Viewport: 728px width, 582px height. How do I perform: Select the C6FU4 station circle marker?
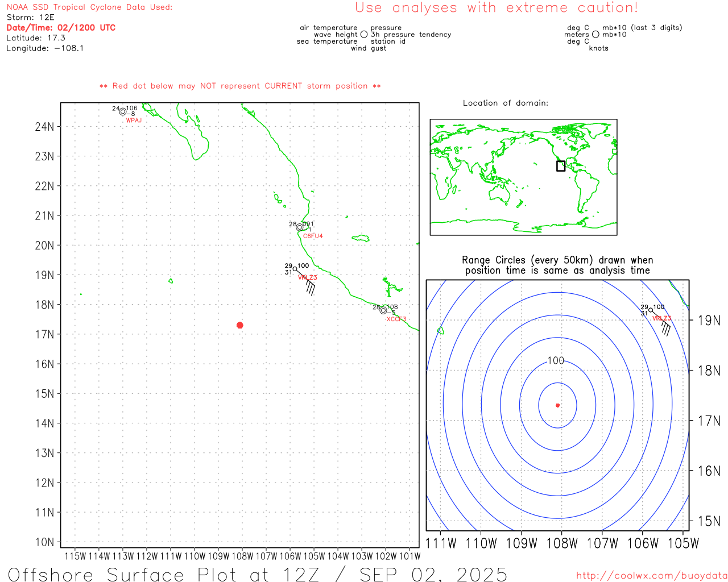(x=300, y=227)
